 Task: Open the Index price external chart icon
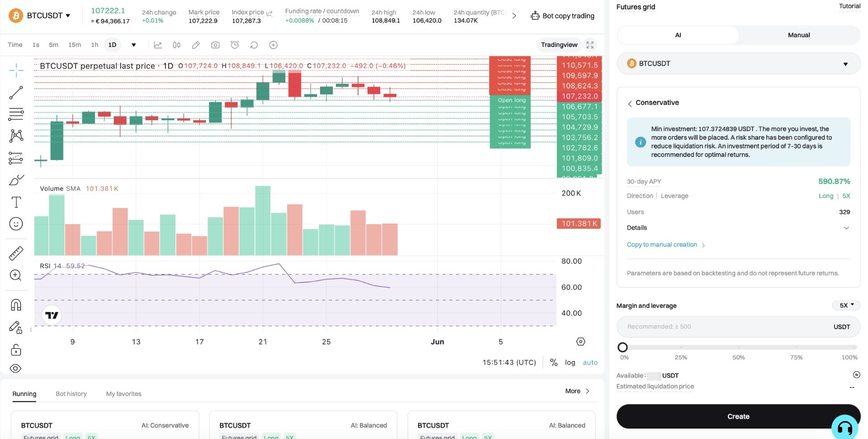click(x=269, y=13)
